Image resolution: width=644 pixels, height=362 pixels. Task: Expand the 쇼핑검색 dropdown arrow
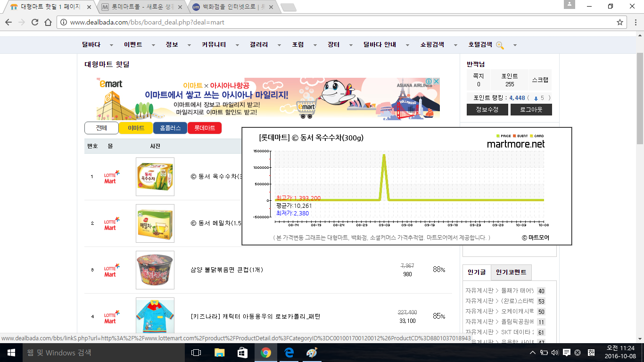455,45
